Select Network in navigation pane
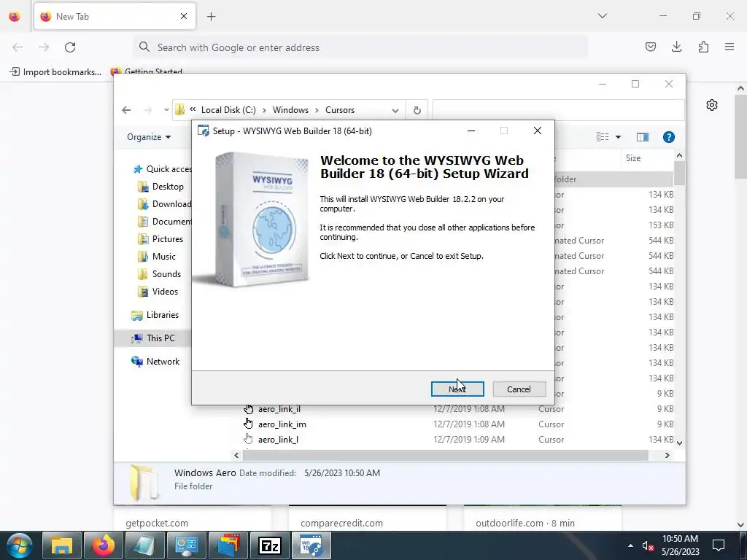The height and width of the screenshot is (560, 747). point(155,362)
